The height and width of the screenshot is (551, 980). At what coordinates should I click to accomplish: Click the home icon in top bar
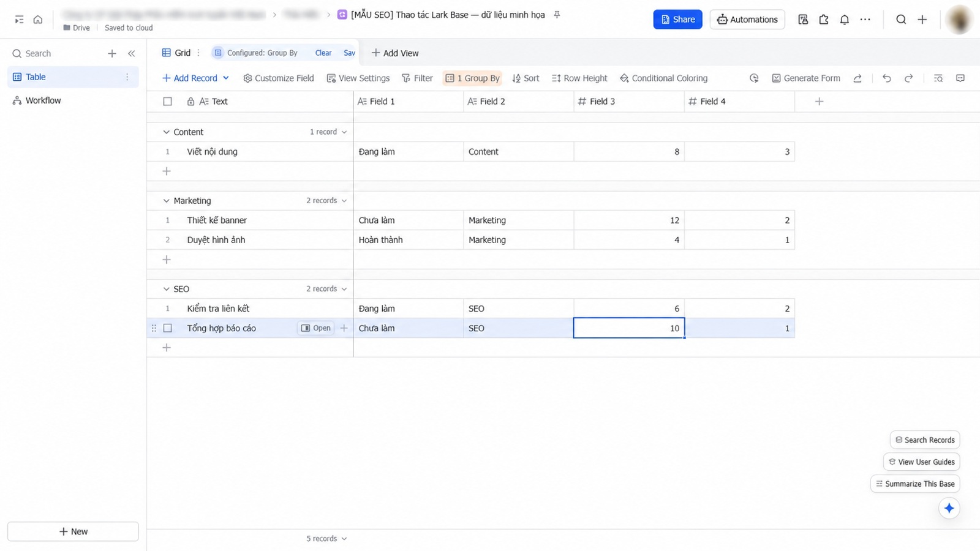(38, 20)
